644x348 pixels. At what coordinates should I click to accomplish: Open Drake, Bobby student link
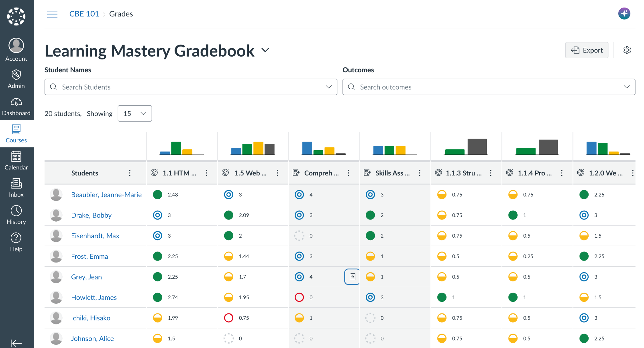91,215
